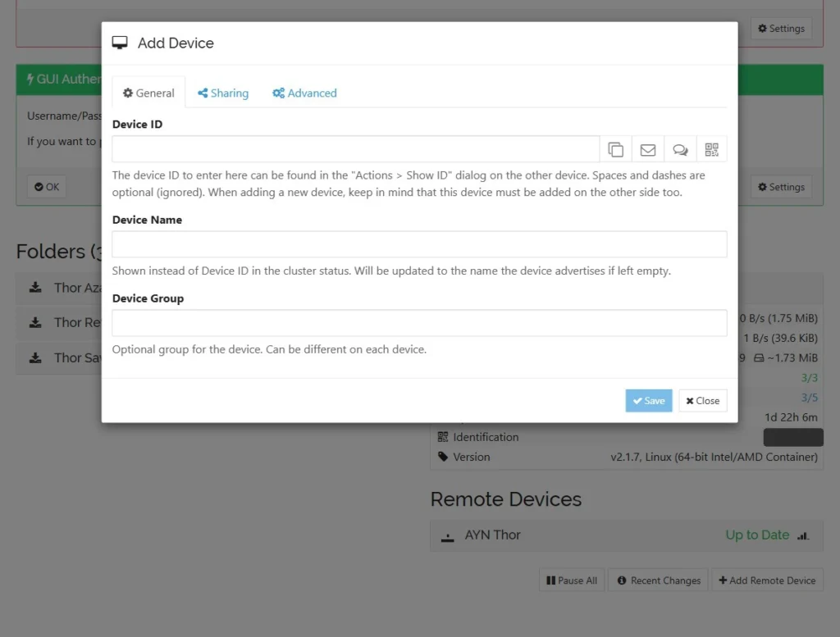
Task: Click the '3/5' value
Action: coord(809,398)
